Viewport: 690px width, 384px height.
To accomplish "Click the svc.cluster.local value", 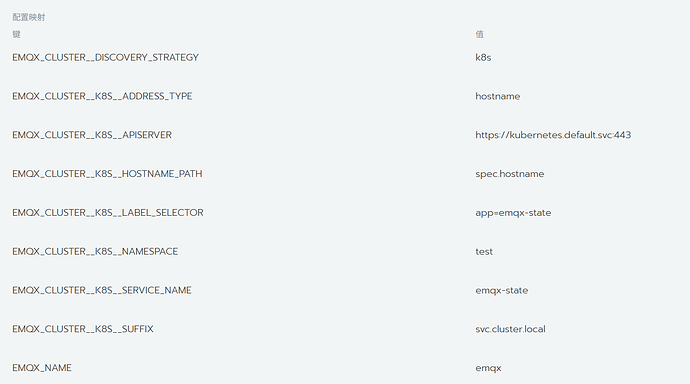I will pos(510,329).
